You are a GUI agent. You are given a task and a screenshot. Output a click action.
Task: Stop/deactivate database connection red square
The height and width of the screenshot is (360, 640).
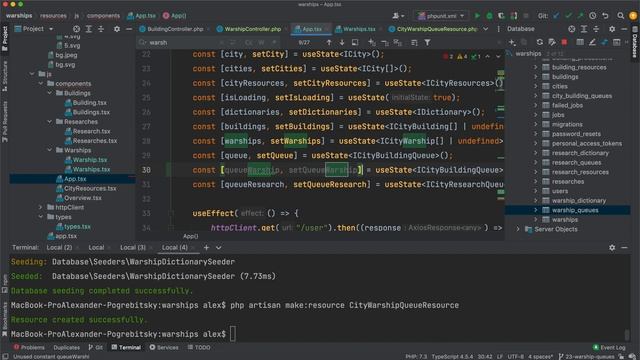tap(564, 42)
